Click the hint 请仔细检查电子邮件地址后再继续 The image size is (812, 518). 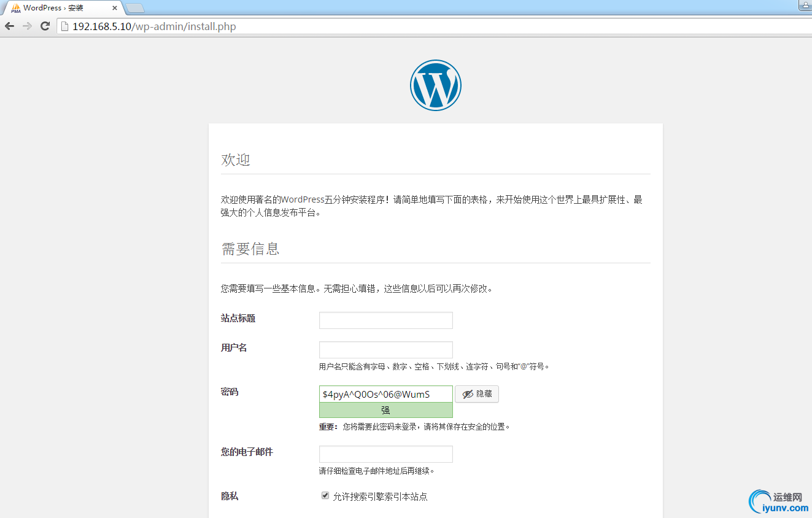click(377, 471)
